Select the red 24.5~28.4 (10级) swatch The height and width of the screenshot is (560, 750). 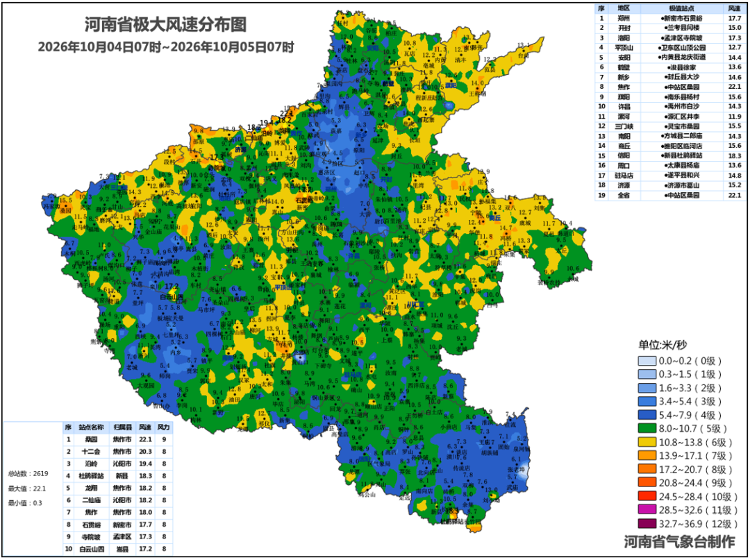coord(647,496)
